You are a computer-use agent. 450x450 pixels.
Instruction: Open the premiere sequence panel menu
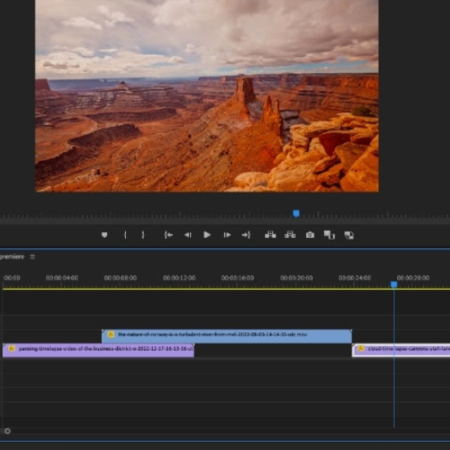[32, 257]
